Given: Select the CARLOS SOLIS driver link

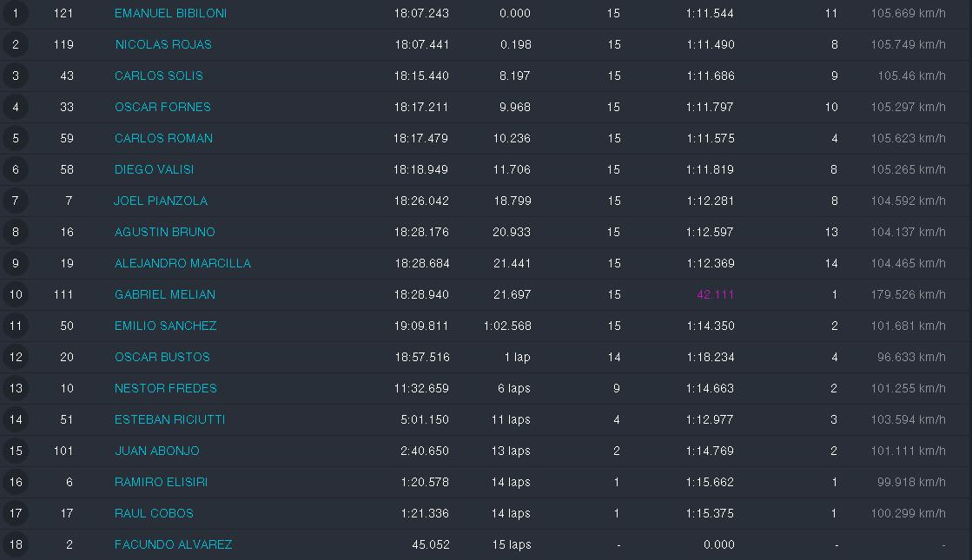Looking at the screenshot, I should (x=159, y=76).
